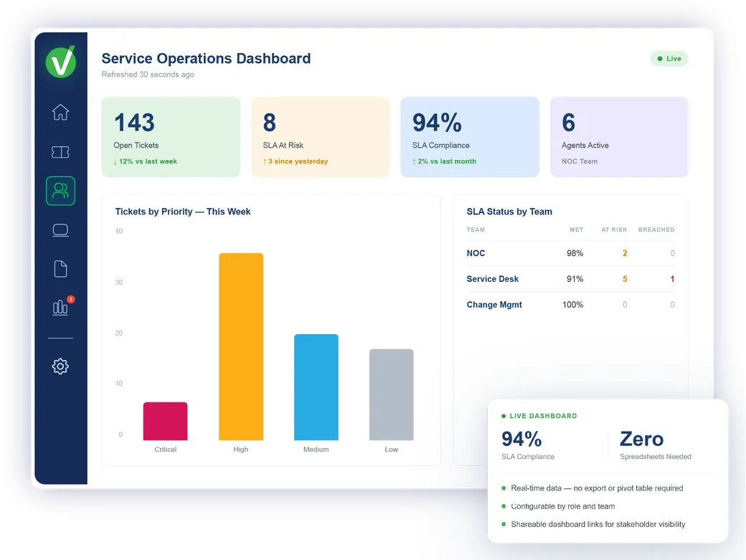Click the gray Low bar
Viewport: 746px width, 560px height.
tap(391, 394)
